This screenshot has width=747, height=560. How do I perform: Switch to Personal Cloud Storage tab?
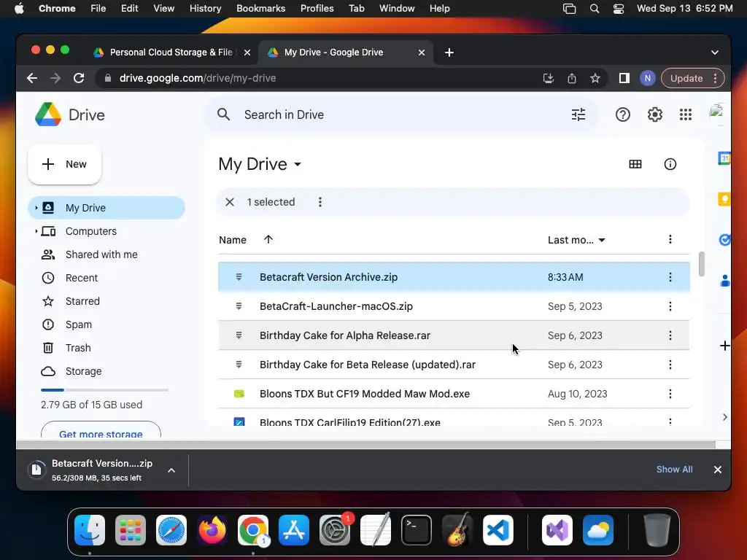[171, 52]
